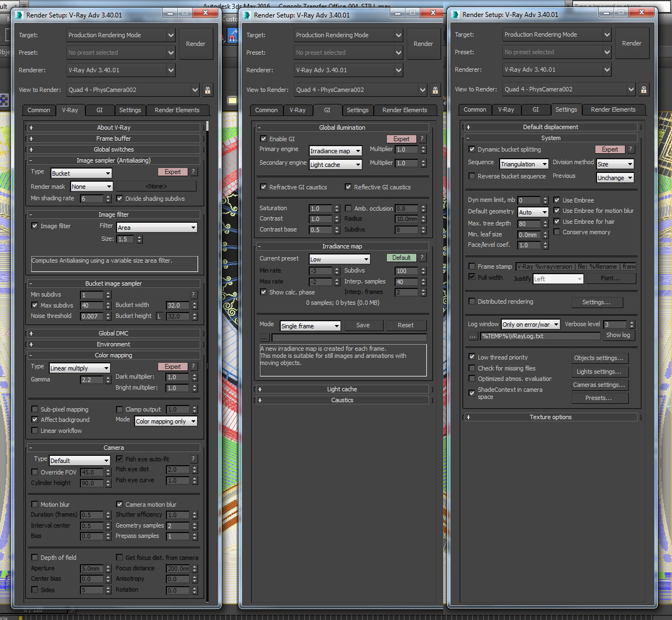The width and height of the screenshot is (672, 620).
Task: Open the Color mapping Type Linear multiply dropdown
Action: [x=80, y=368]
